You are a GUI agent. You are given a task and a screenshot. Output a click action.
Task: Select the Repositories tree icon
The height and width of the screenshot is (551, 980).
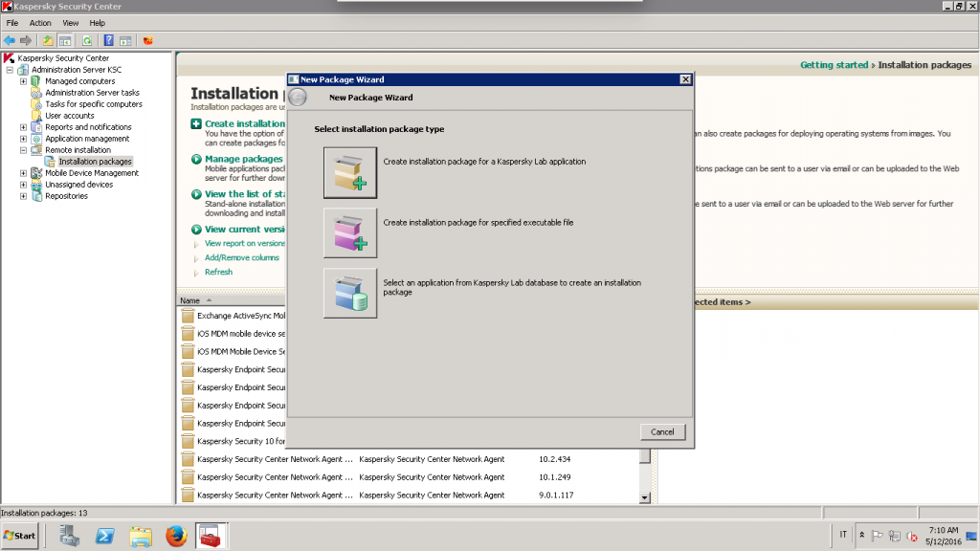coord(36,196)
